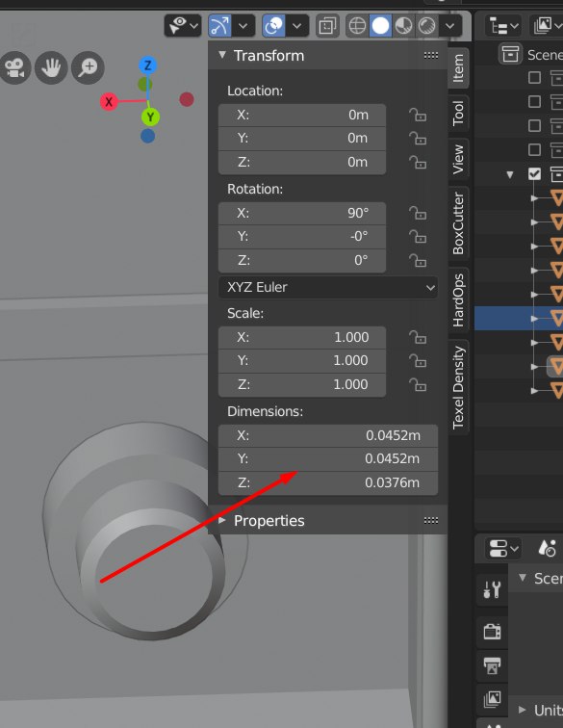Open the Outliner editor type dropdown
This screenshot has width=563, height=728.
(503, 26)
